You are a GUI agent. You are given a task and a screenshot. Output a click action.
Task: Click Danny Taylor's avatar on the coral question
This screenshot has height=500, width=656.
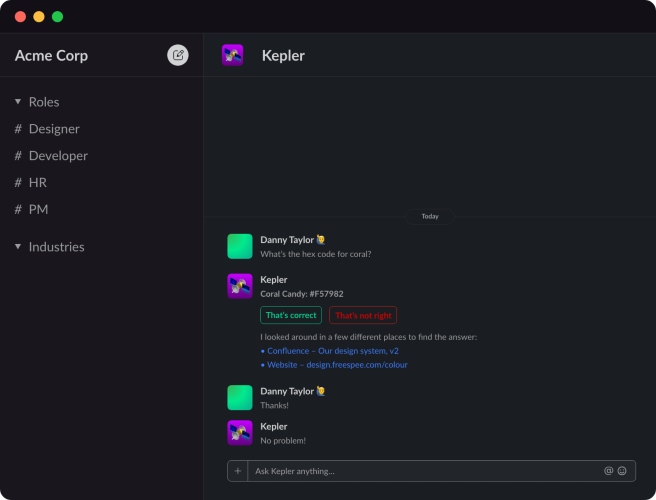(x=240, y=246)
